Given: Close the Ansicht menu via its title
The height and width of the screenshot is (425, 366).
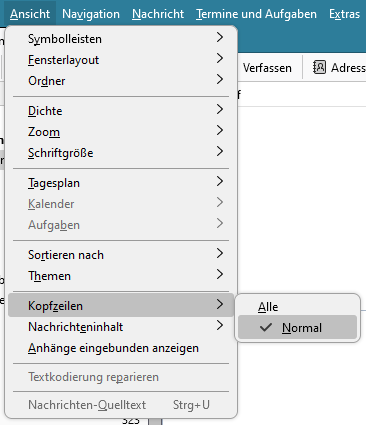Looking at the screenshot, I should [30, 14].
